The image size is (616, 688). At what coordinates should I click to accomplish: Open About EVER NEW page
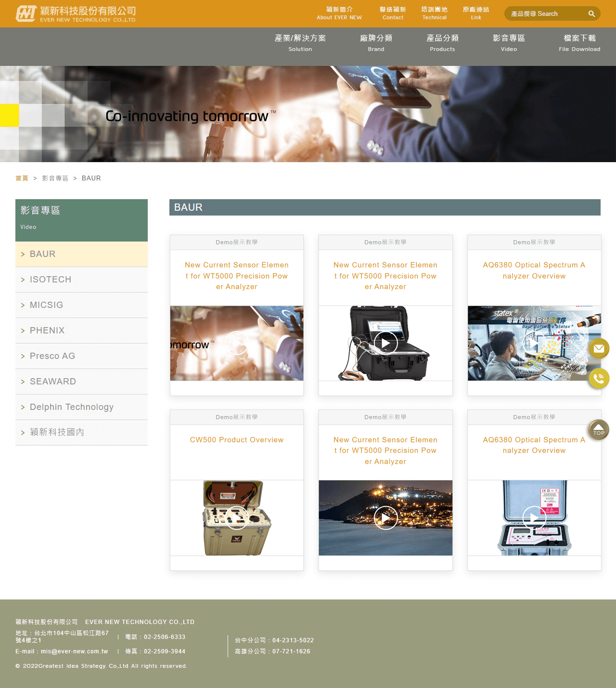pyautogui.click(x=339, y=13)
